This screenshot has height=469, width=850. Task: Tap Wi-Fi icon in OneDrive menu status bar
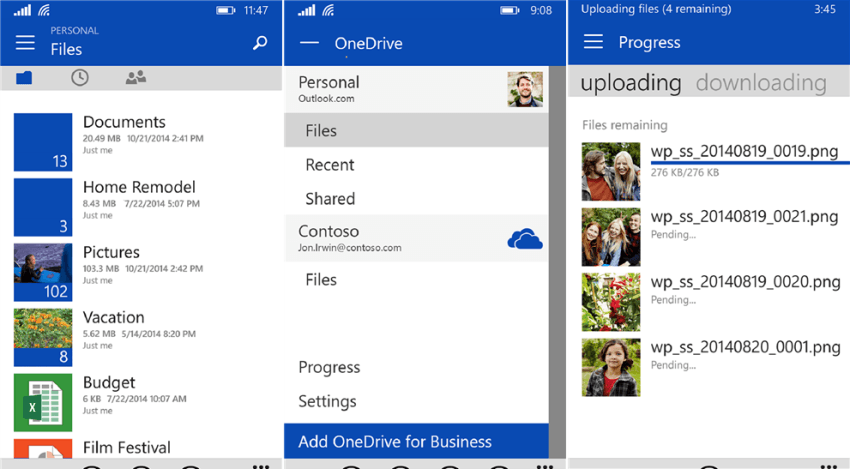pyautogui.click(x=328, y=10)
